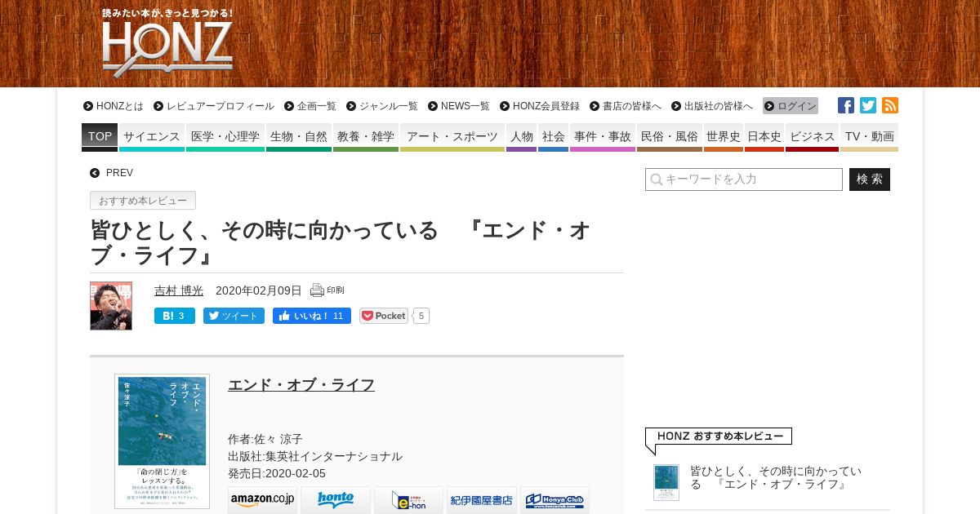
Task: Open the 企画一覧 link
Action: coord(310,106)
